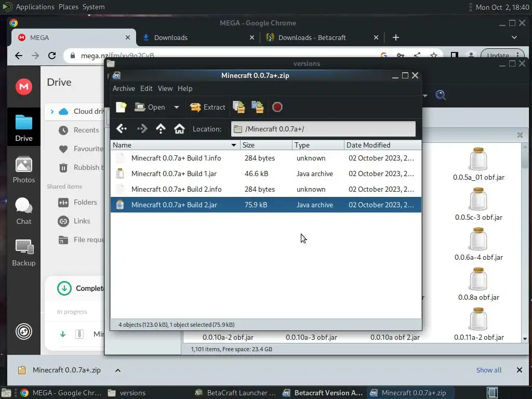The image size is (532, 399).
Task: Sort files by Name column header
Action: 175,145
